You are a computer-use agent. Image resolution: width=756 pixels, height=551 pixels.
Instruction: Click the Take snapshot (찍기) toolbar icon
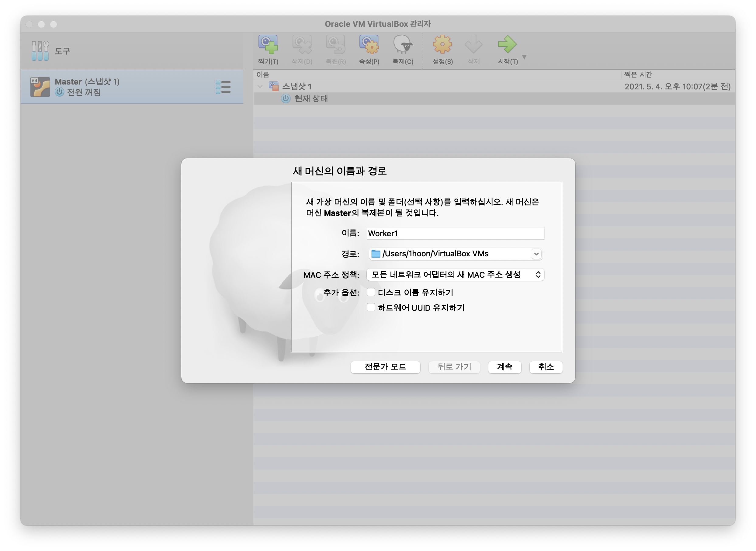(268, 45)
